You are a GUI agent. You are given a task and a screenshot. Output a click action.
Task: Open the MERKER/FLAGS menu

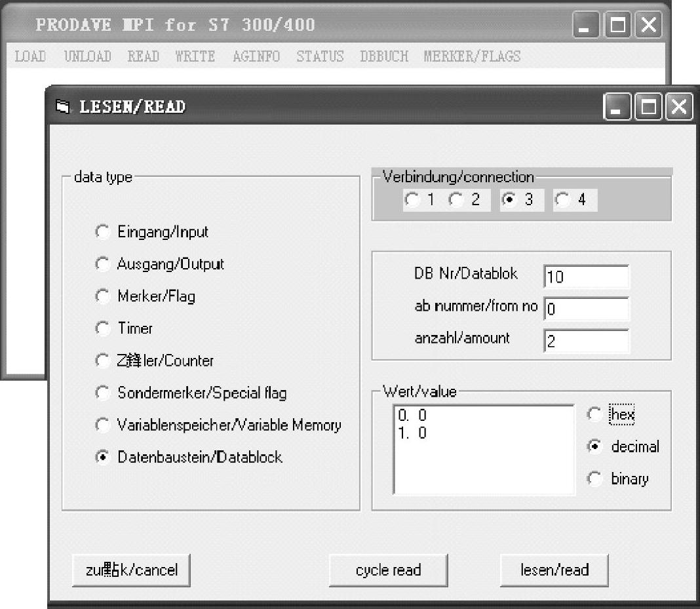point(473,56)
